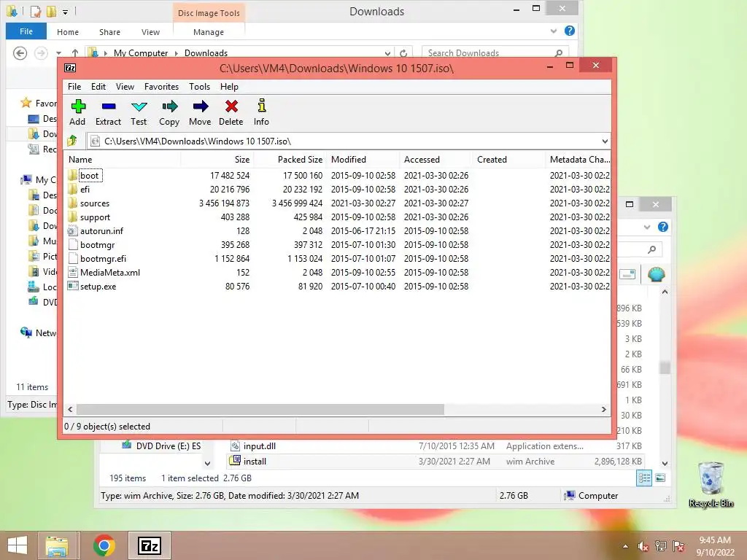Click the Copy toolbar icon
The image size is (747, 560).
(x=169, y=106)
